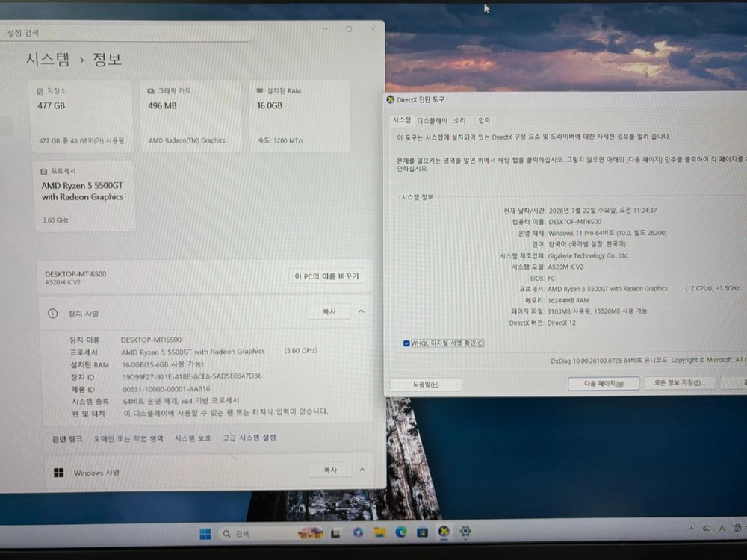The width and height of the screenshot is (747, 560).
Task: Open File Explorer from the taskbar
Action: (379, 532)
